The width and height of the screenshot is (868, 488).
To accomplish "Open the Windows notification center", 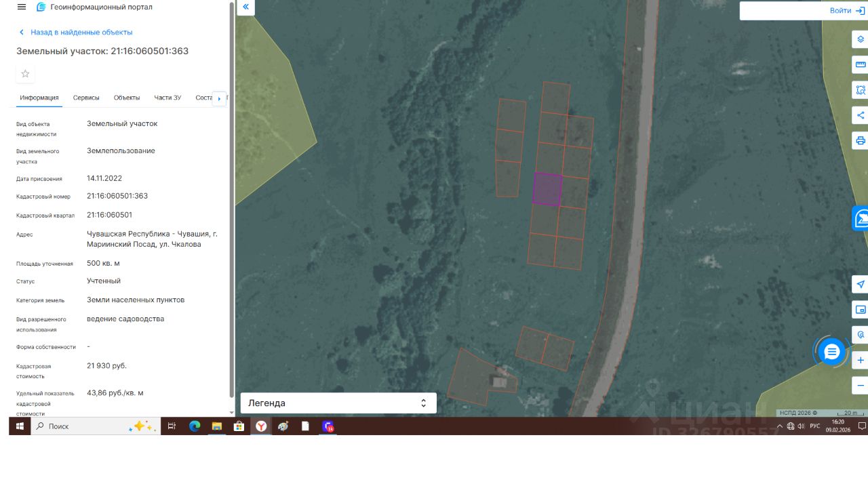I will [862, 426].
